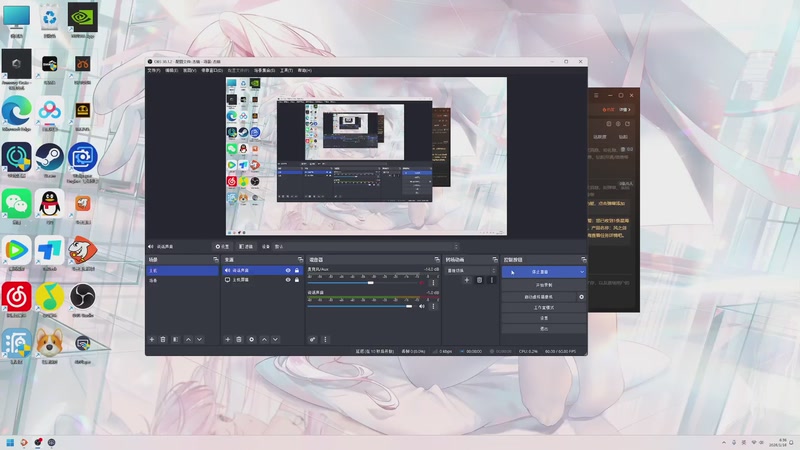Pop out the Controls dock panel icon
This screenshot has height=450, width=800.
pos(584,260)
